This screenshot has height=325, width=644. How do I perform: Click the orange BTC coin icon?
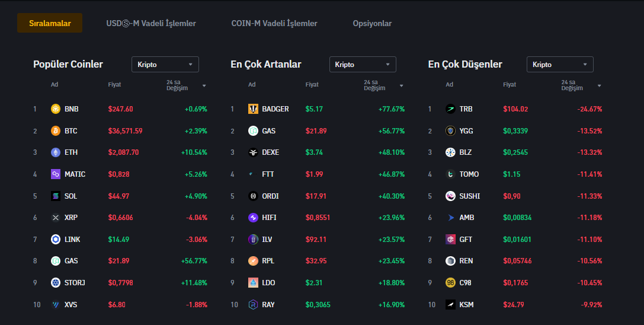[56, 131]
